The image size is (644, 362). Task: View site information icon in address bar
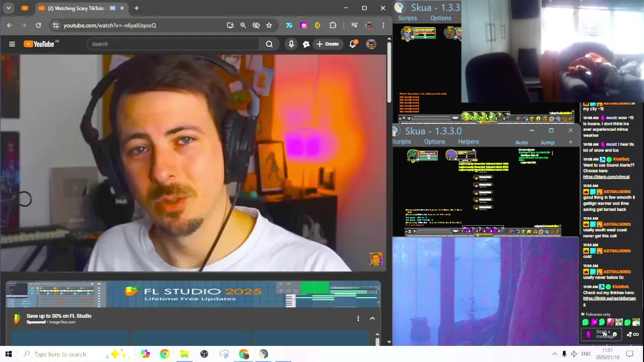(55, 25)
